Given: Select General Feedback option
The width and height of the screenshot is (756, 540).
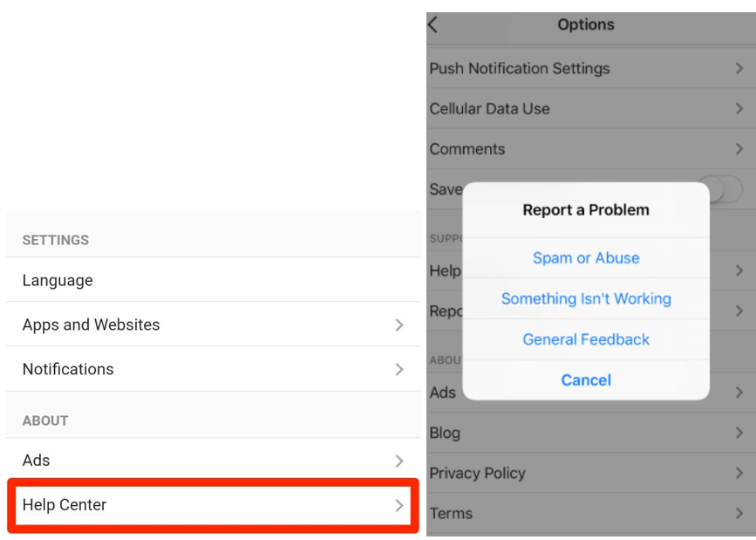Looking at the screenshot, I should [586, 339].
